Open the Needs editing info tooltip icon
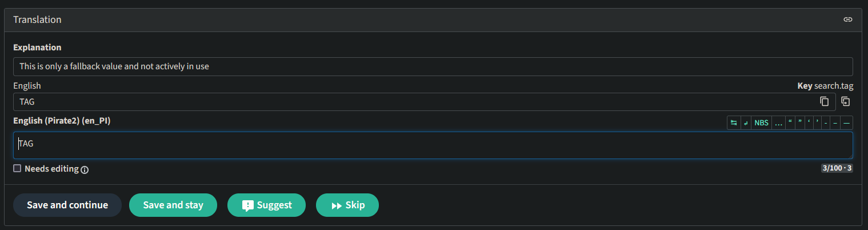 pyautogui.click(x=85, y=169)
